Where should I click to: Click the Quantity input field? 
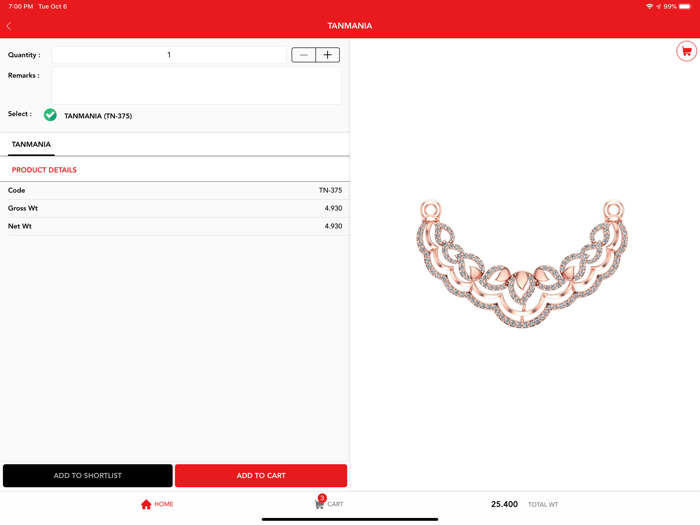coord(169,55)
